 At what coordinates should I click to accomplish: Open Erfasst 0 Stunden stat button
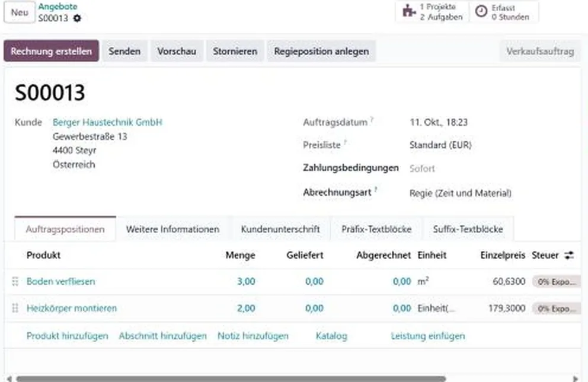[x=504, y=12]
